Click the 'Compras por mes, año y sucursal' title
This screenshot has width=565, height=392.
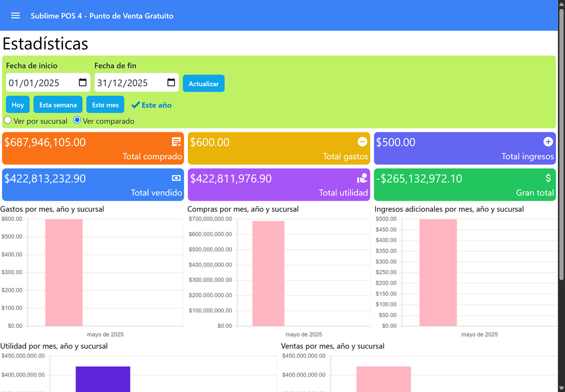(243, 209)
